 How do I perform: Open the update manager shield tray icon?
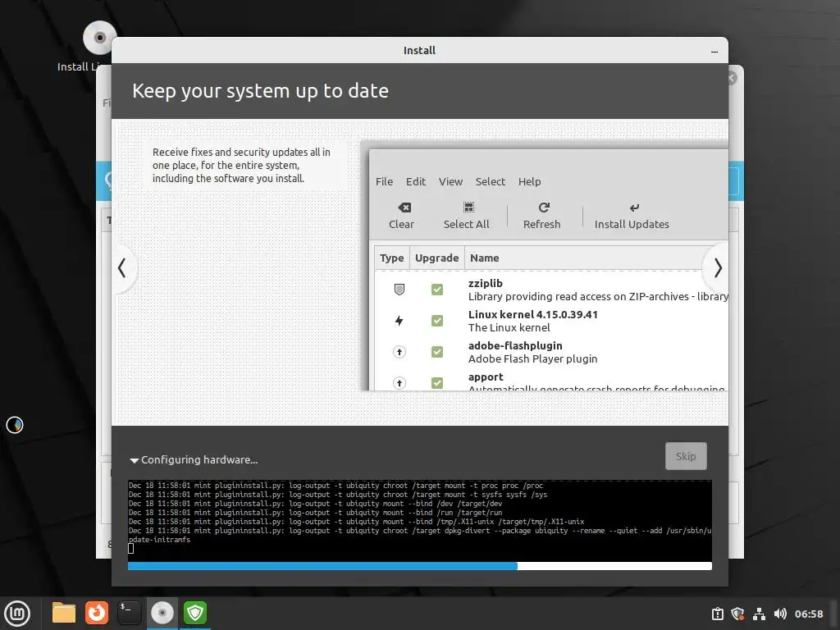tap(737, 614)
